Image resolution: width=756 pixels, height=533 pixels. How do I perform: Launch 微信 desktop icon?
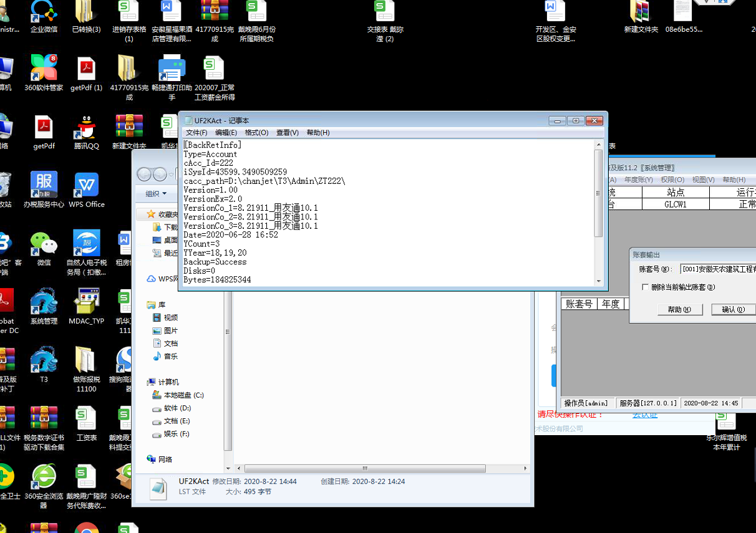coord(44,248)
